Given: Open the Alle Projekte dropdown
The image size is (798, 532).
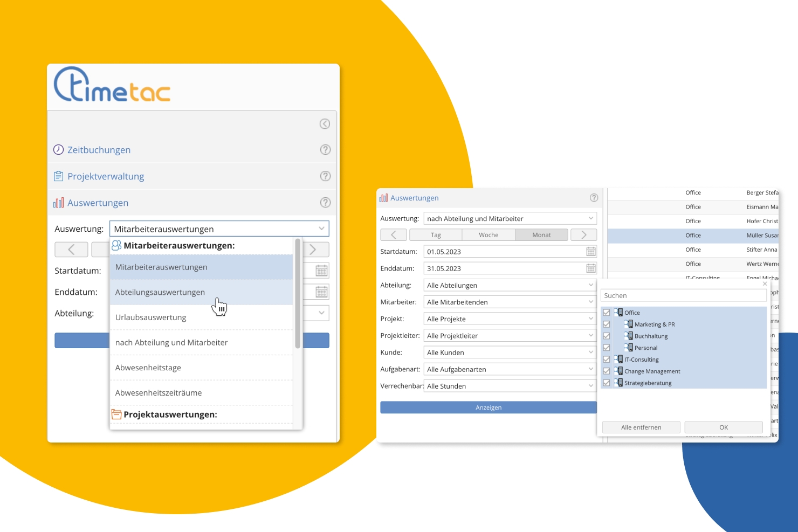Looking at the screenshot, I should click(x=510, y=319).
